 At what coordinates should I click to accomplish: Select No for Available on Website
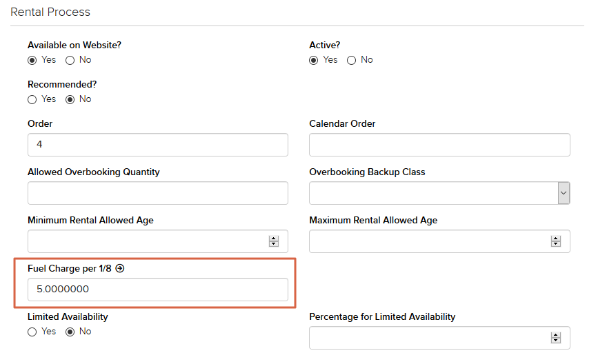click(x=70, y=60)
